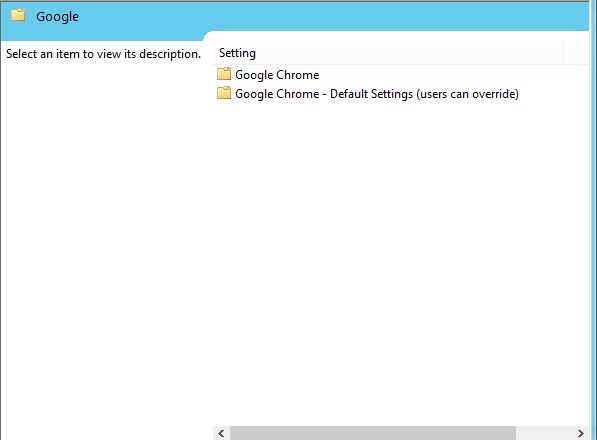Image resolution: width=597 pixels, height=440 pixels.
Task: Click the Google folder icon in header
Action: coord(18,15)
